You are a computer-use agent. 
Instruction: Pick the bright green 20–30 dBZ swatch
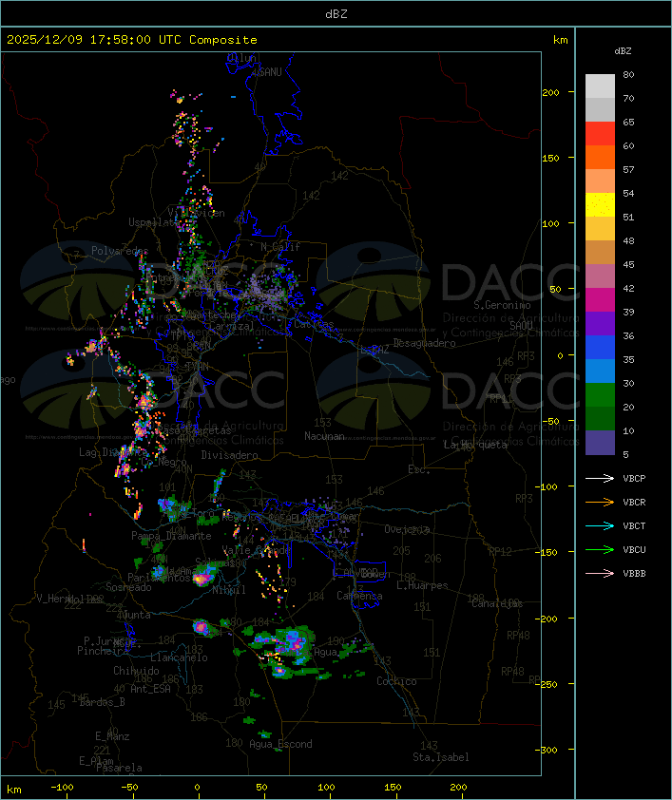point(600,395)
